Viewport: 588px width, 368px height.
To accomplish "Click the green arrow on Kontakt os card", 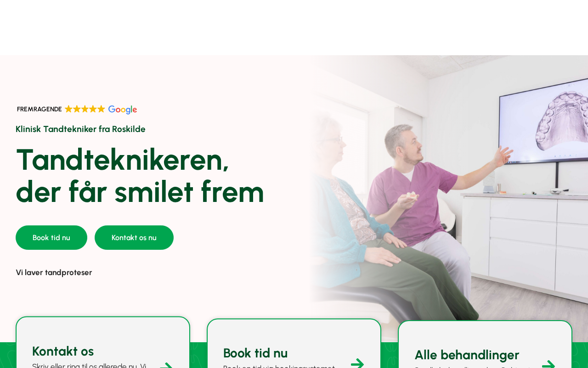I will point(166,365).
